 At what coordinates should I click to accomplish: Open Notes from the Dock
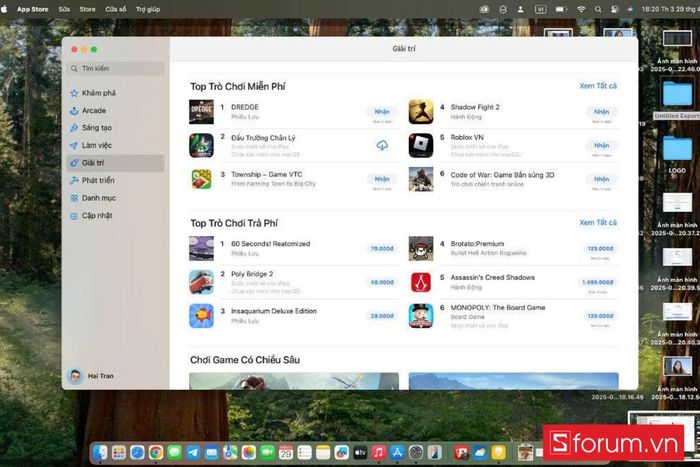(323, 452)
